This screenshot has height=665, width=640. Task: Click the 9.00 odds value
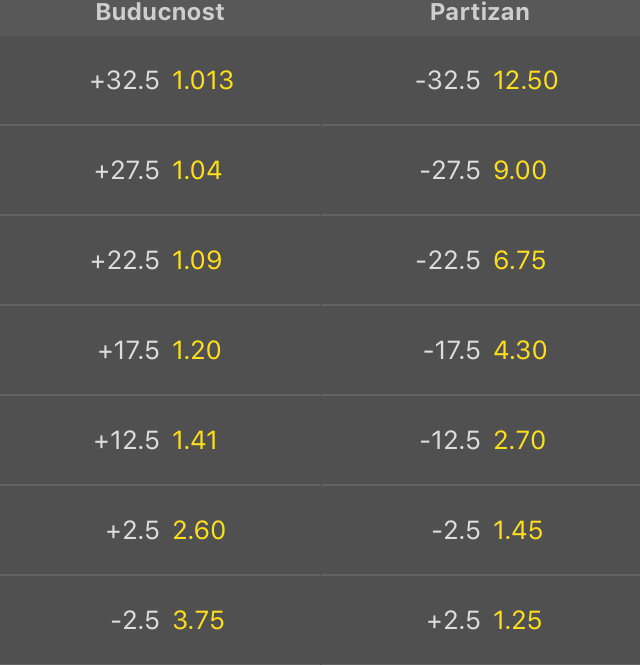[520, 171]
